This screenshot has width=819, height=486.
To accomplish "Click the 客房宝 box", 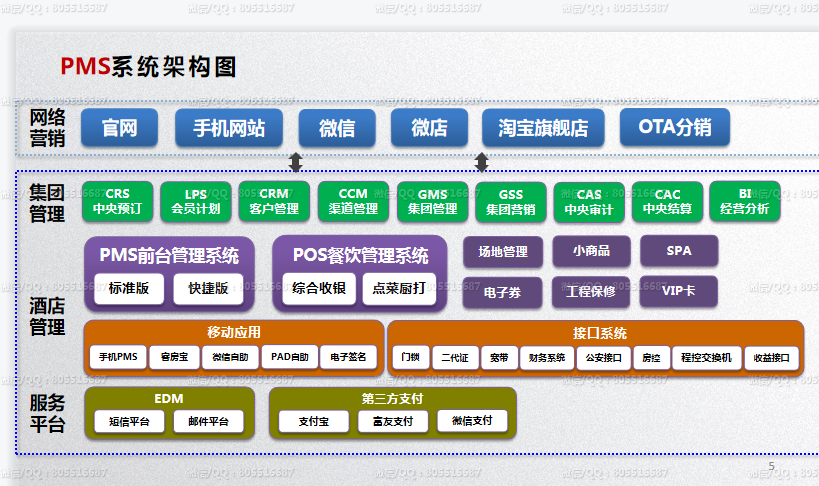I will pos(174,357).
